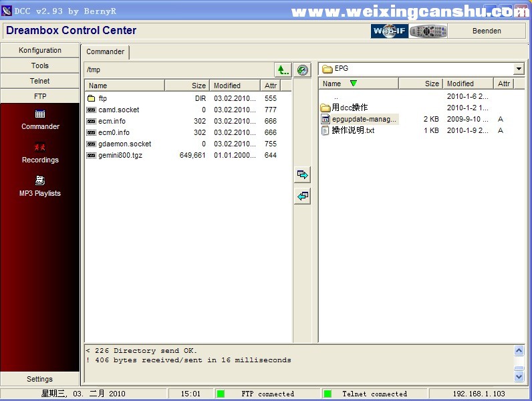Click the green sort arrow in Name header
The width and height of the screenshot is (532, 401).
353,83
